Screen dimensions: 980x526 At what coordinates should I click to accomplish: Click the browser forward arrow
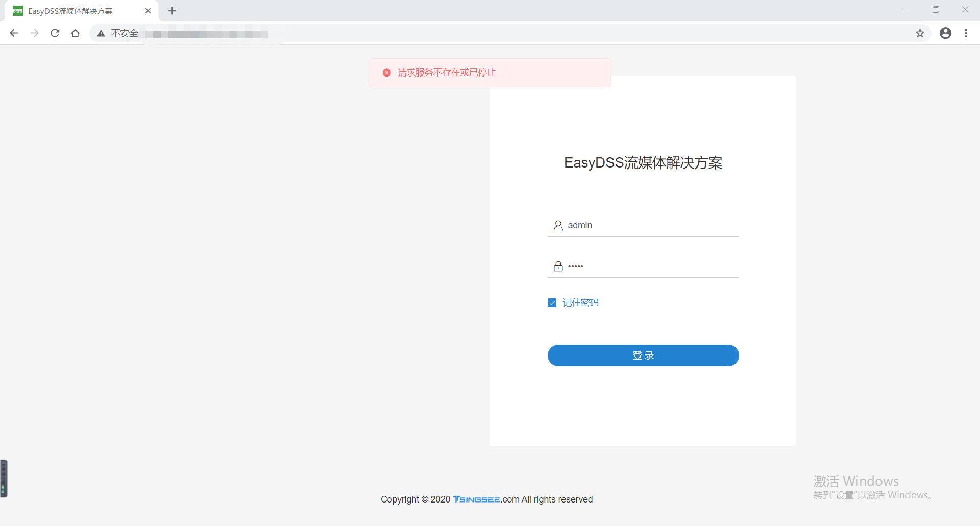pos(34,33)
